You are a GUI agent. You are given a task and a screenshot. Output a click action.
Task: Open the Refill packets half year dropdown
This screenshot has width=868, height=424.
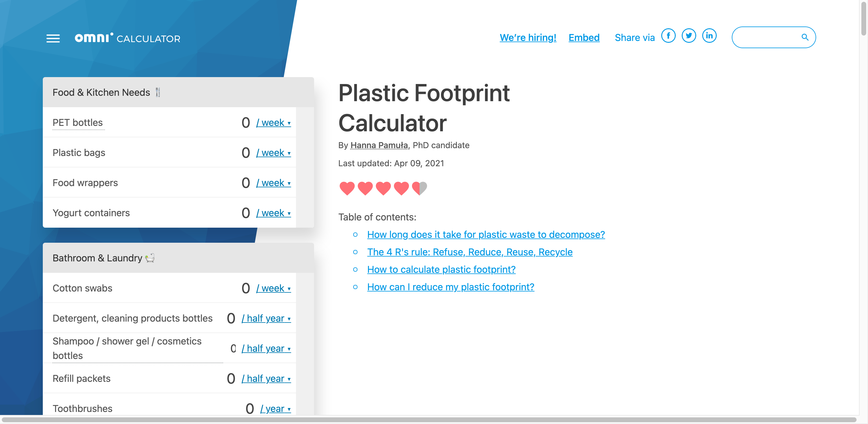tap(266, 379)
